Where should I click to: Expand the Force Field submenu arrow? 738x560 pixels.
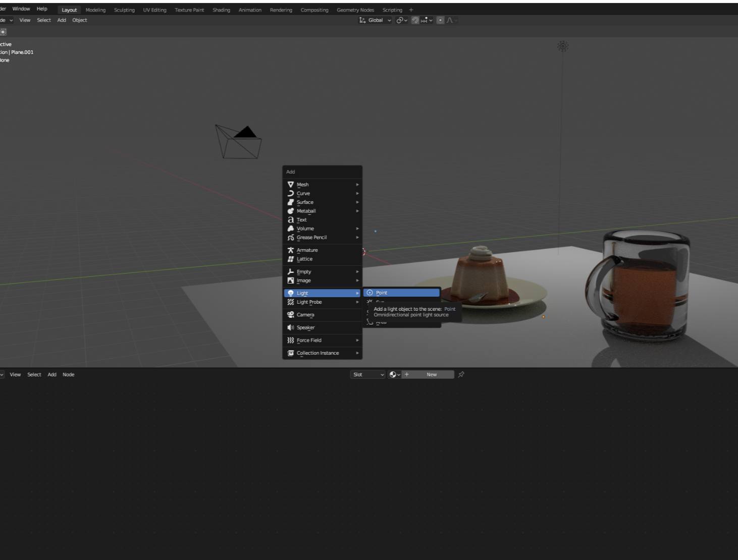click(357, 341)
